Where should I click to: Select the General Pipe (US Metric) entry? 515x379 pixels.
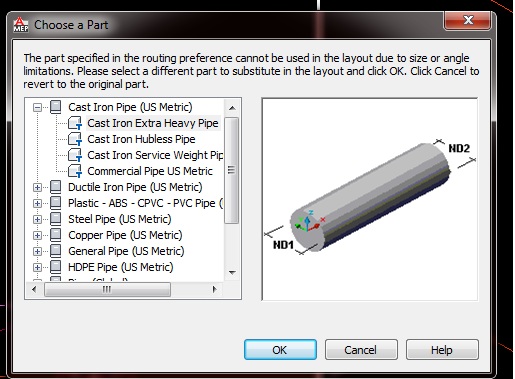(x=126, y=251)
